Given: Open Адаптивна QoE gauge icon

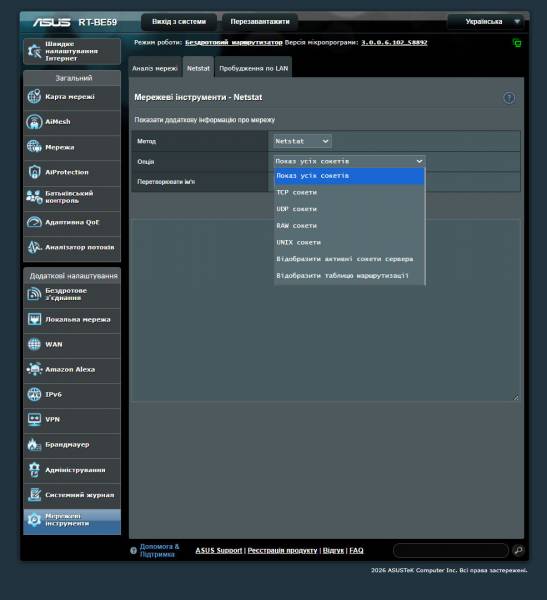Looking at the screenshot, I should click(x=34, y=222).
